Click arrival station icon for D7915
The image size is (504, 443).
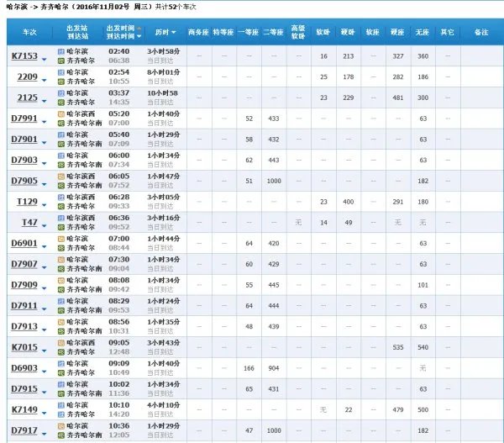61,393
